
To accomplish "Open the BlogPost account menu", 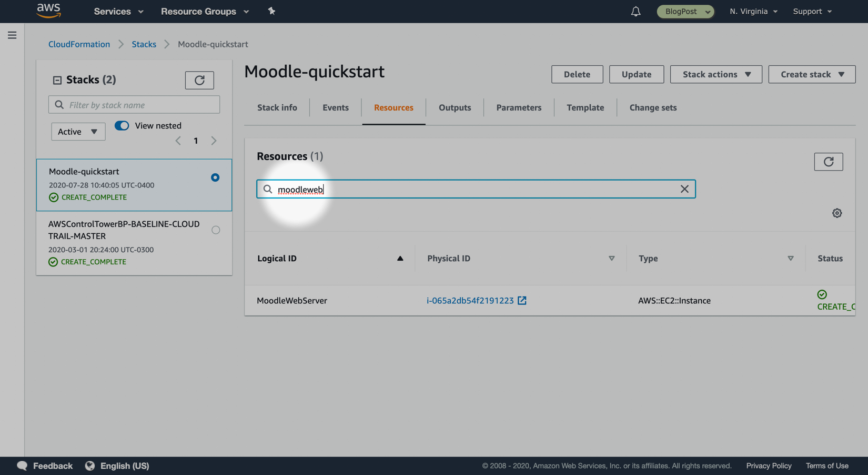I will click(x=685, y=11).
